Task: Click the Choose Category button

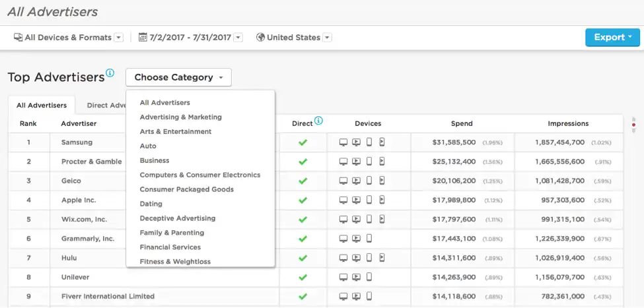Action: [x=178, y=78]
